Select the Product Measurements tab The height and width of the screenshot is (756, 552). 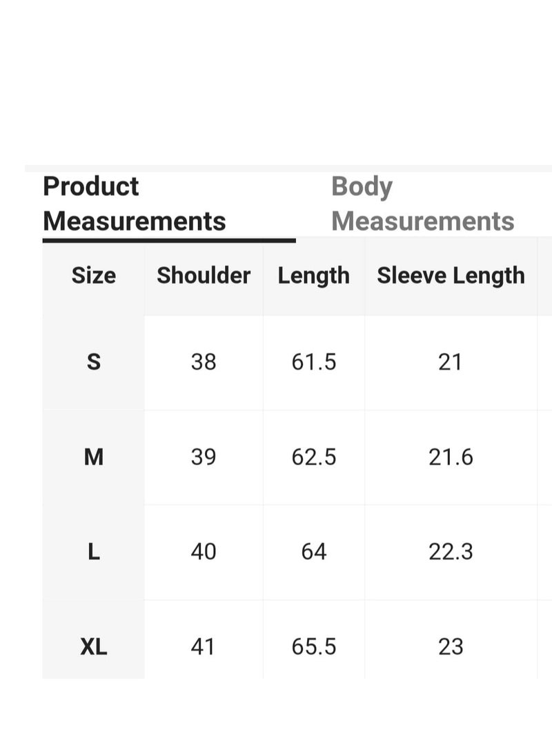click(135, 204)
